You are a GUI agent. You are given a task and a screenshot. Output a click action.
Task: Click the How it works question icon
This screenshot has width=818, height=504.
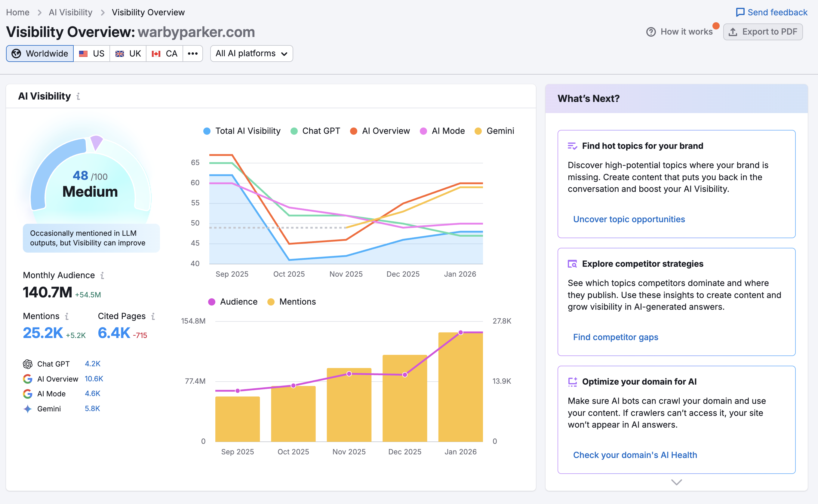click(651, 32)
